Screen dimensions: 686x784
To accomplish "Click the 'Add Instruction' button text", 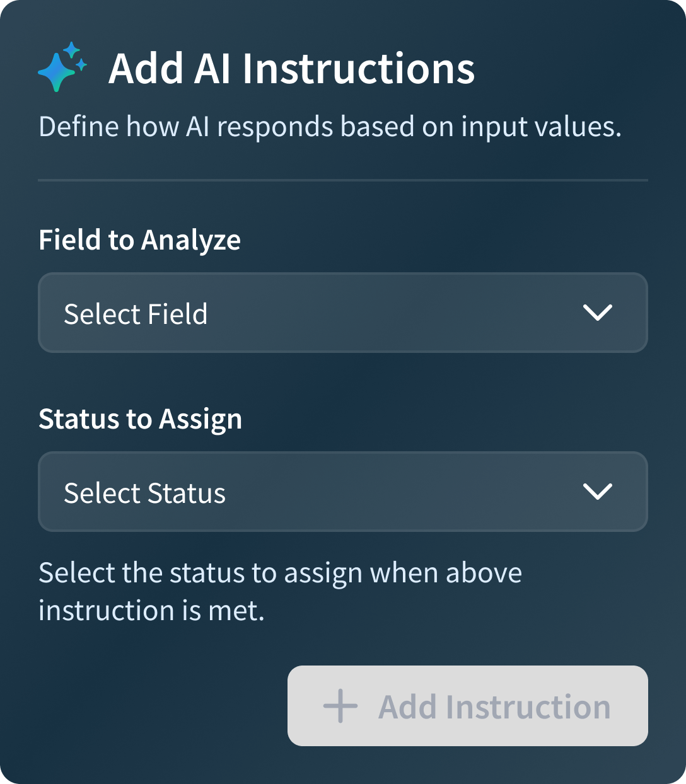I will click(x=494, y=706).
